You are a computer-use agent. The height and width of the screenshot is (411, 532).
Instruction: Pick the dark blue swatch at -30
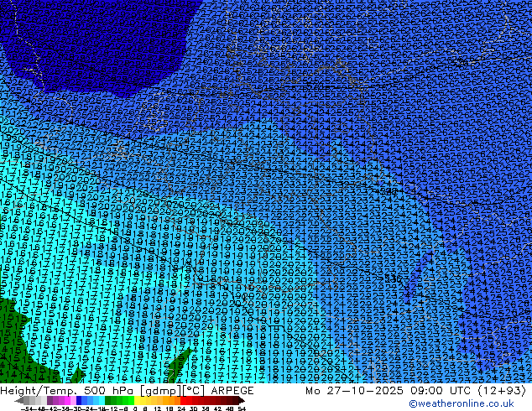pyautogui.click(x=79, y=401)
